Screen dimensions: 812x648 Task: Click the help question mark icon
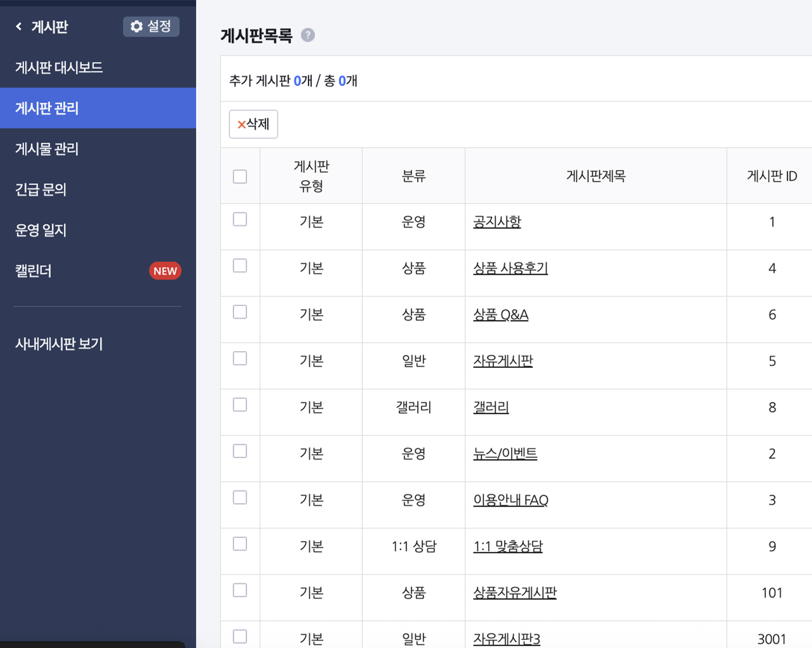(307, 35)
